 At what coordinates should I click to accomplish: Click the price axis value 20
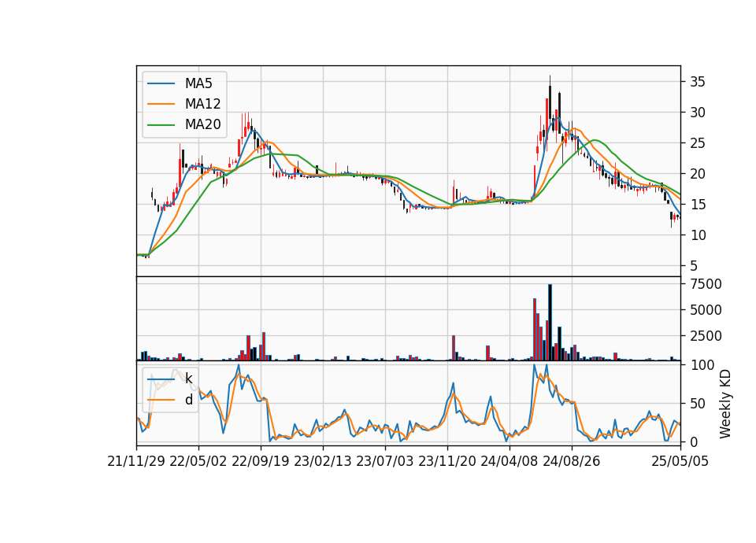click(698, 174)
